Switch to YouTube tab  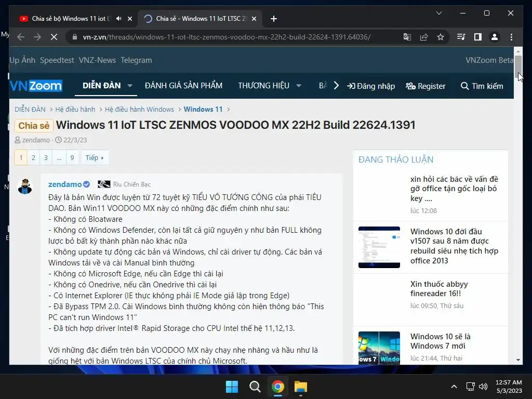pyautogui.click(x=70, y=19)
